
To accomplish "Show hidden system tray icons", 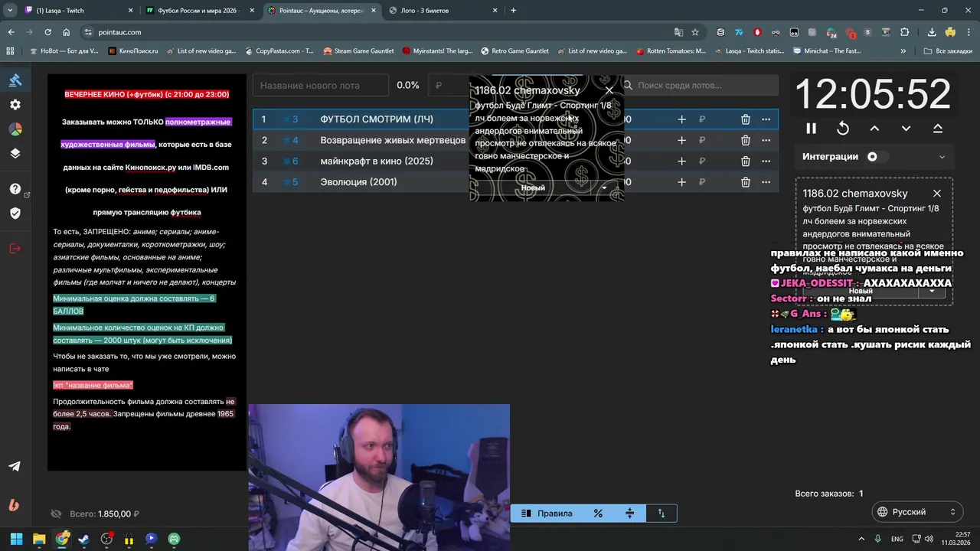I will point(861,539).
